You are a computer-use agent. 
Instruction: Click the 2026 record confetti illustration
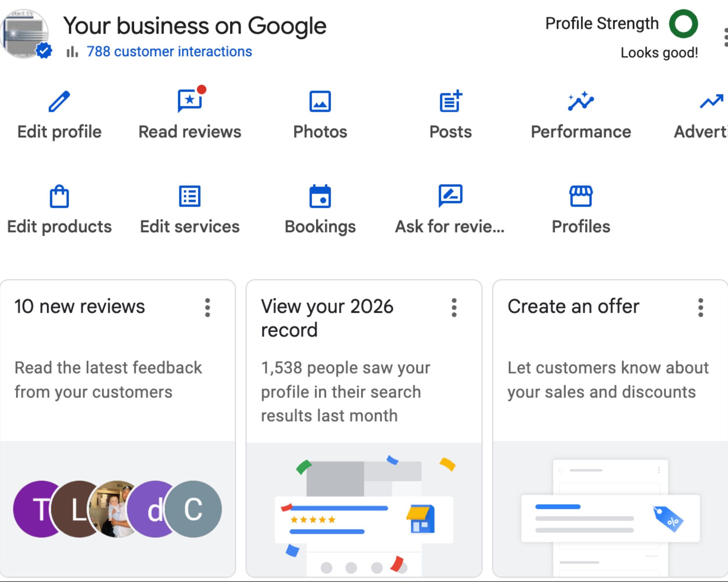tap(364, 510)
